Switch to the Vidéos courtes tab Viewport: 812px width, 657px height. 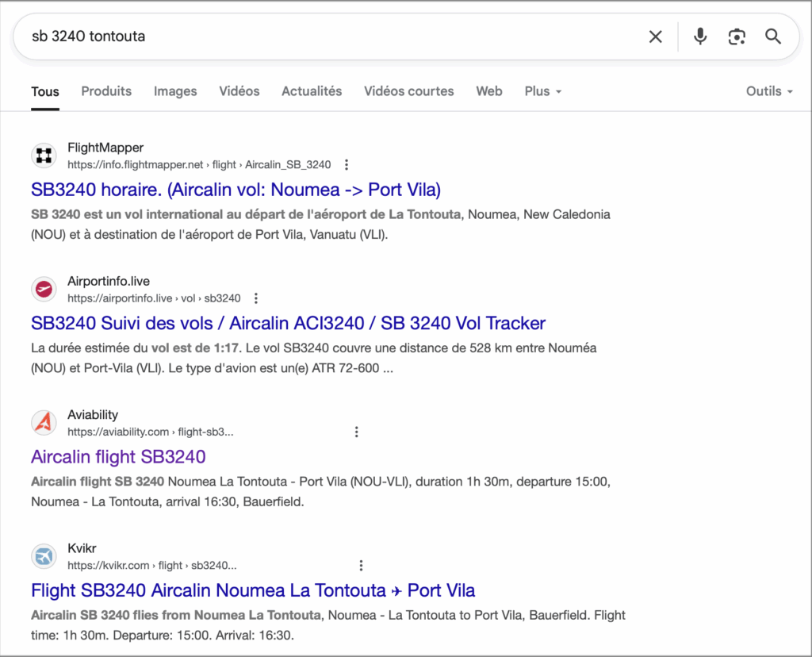click(409, 91)
